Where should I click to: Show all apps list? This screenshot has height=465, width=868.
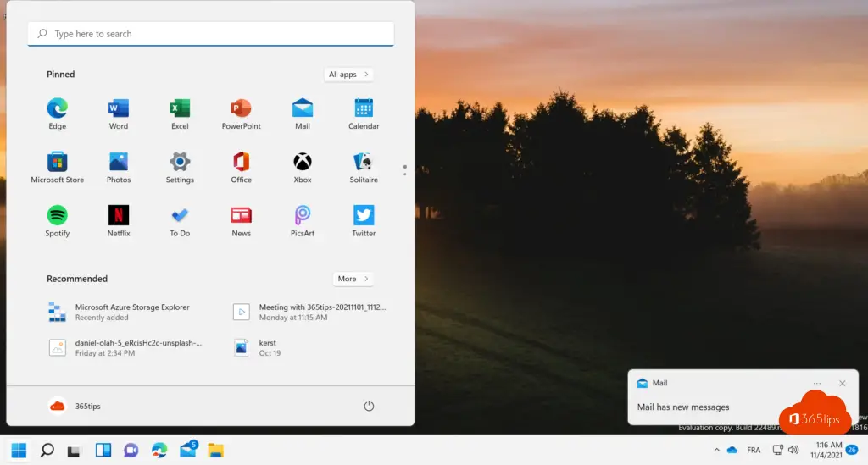click(348, 74)
